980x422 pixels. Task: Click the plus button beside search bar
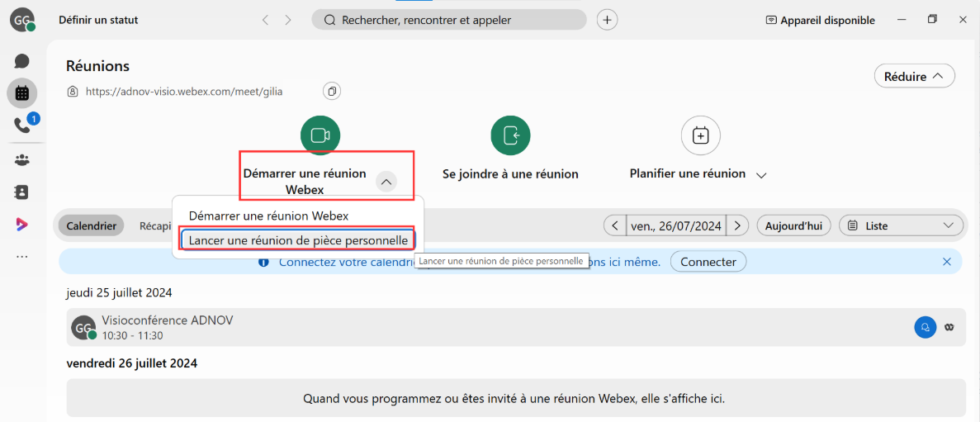pyautogui.click(x=607, y=20)
